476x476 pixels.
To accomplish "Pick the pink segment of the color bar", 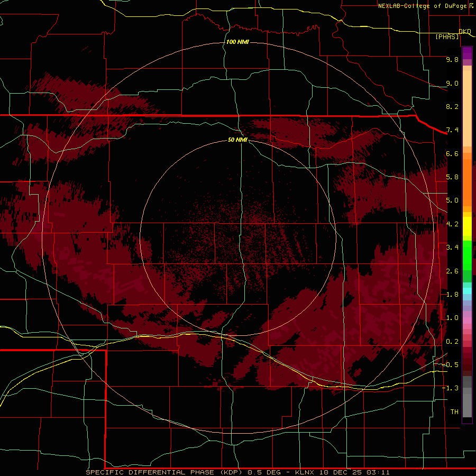I will pos(467,321).
